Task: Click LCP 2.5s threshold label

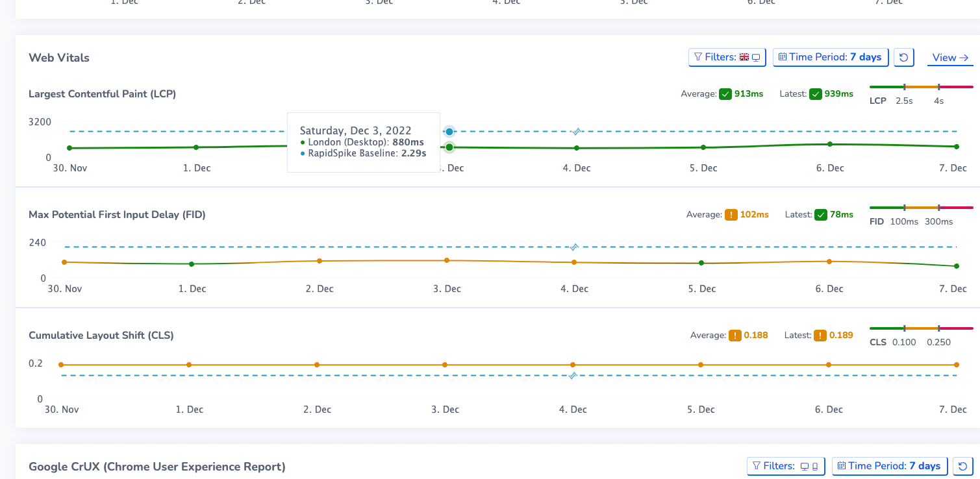Action: tap(904, 101)
